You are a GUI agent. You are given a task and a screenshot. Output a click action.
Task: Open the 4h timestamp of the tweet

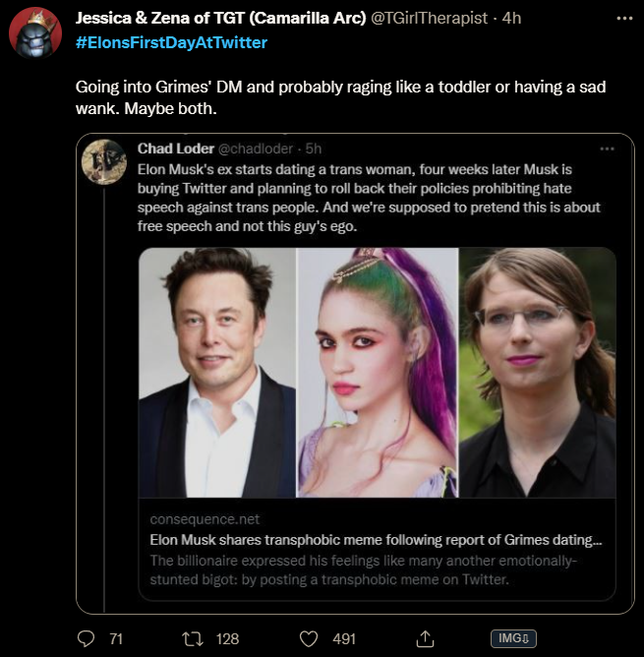tap(512, 20)
